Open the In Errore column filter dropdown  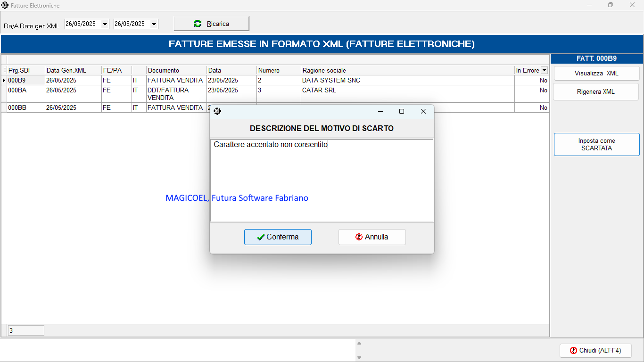pyautogui.click(x=545, y=70)
